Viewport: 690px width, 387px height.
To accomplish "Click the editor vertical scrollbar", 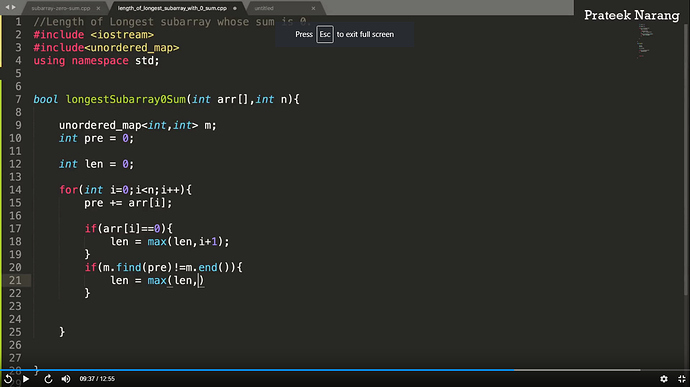I will coord(686,158).
